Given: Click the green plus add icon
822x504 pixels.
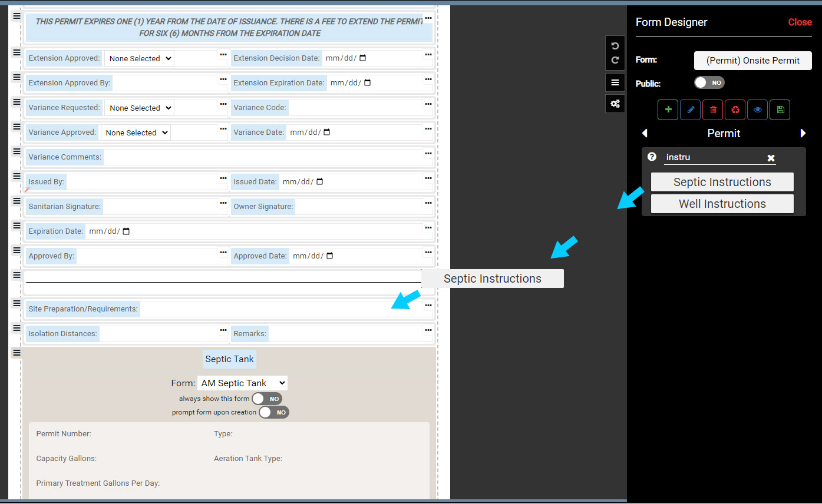Looking at the screenshot, I should coord(668,110).
